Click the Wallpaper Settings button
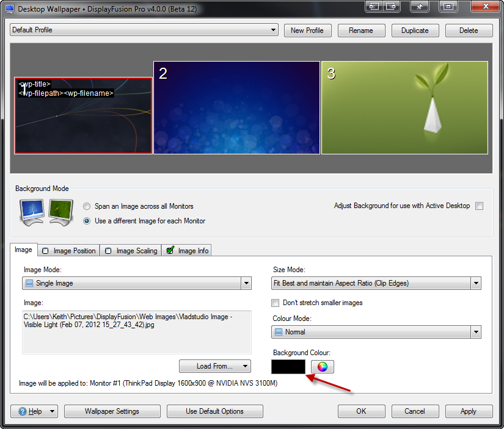This screenshot has height=429, width=504. pyautogui.click(x=112, y=411)
